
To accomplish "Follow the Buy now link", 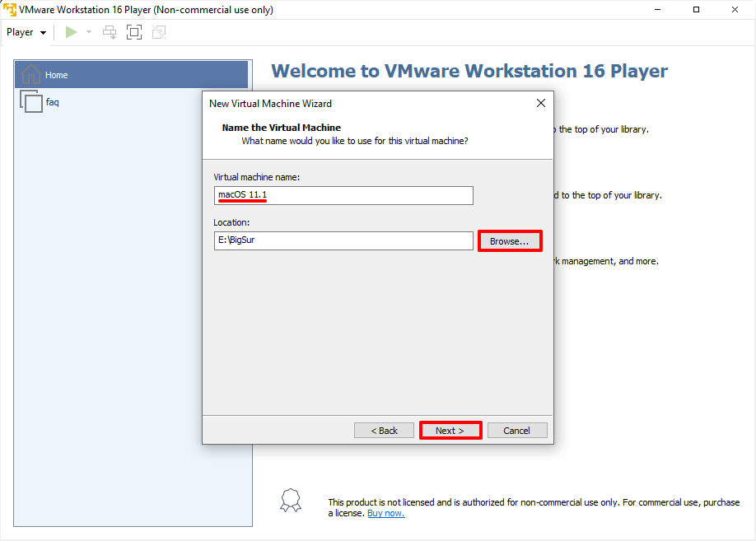I will (385, 514).
